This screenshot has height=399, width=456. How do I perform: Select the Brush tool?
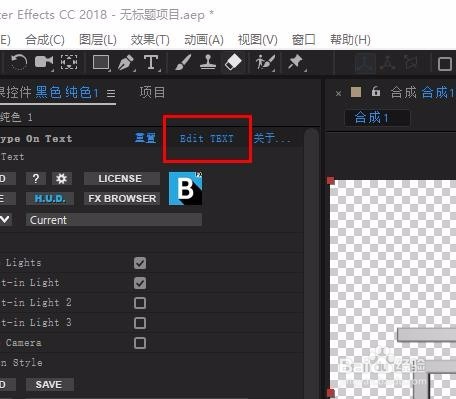[183, 62]
